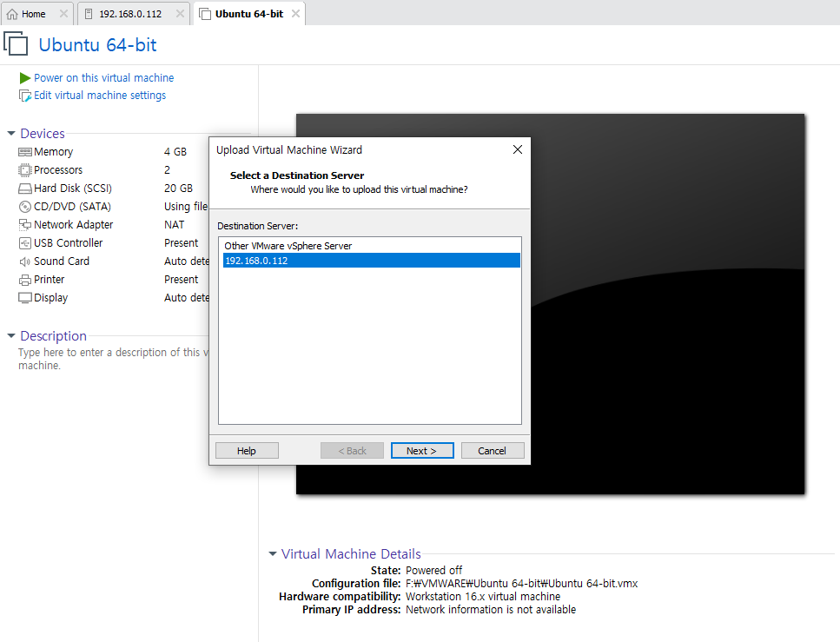This screenshot has height=642, width=840.
Task: Close the Ubuntu 64-bit tab
Action: pyautogui.click(x=295, y=13)
